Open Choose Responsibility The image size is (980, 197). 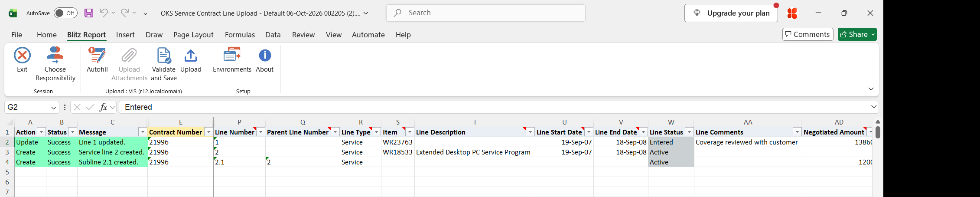pyautogui.click(x=55, y=64)
